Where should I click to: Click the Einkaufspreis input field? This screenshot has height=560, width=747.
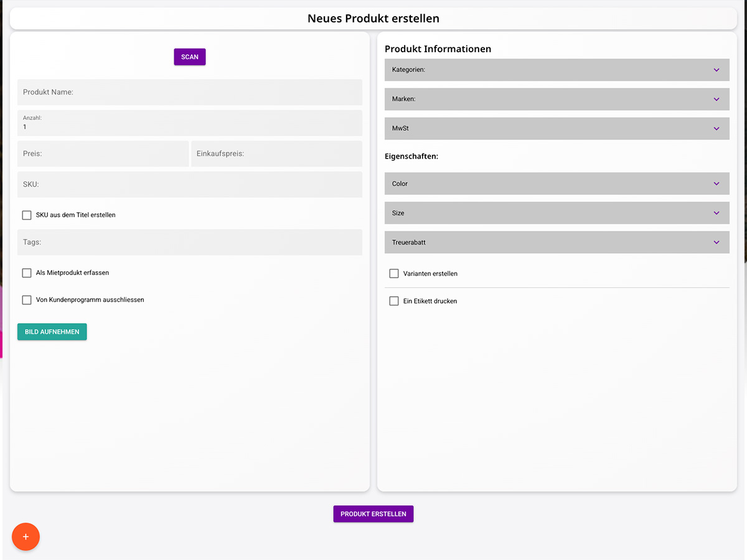(x=276, y=154)
